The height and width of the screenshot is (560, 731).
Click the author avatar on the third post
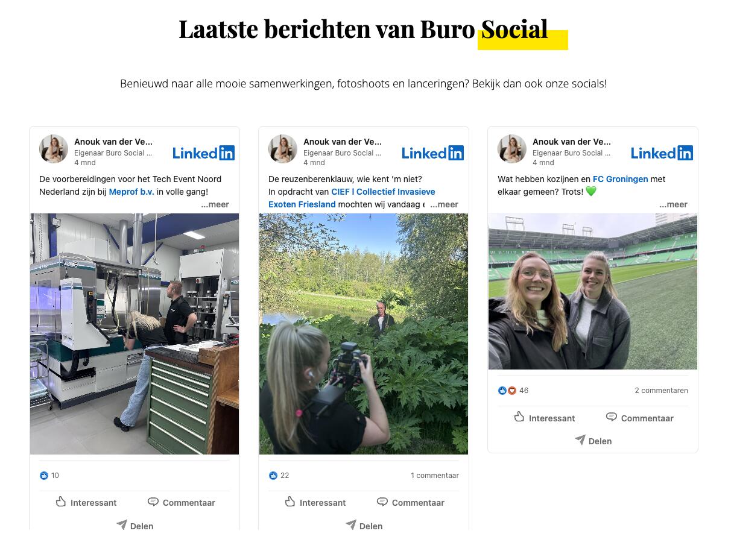512,149
